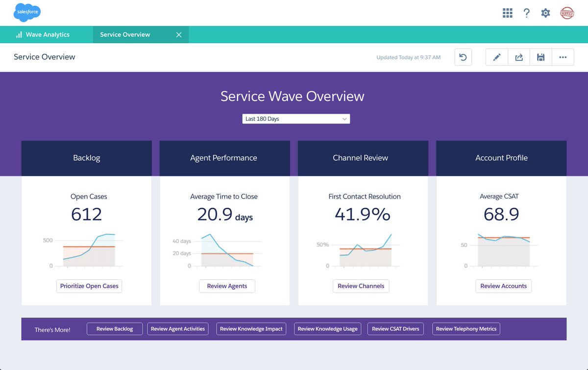Click the Open Cases value 612

(87, 215)
